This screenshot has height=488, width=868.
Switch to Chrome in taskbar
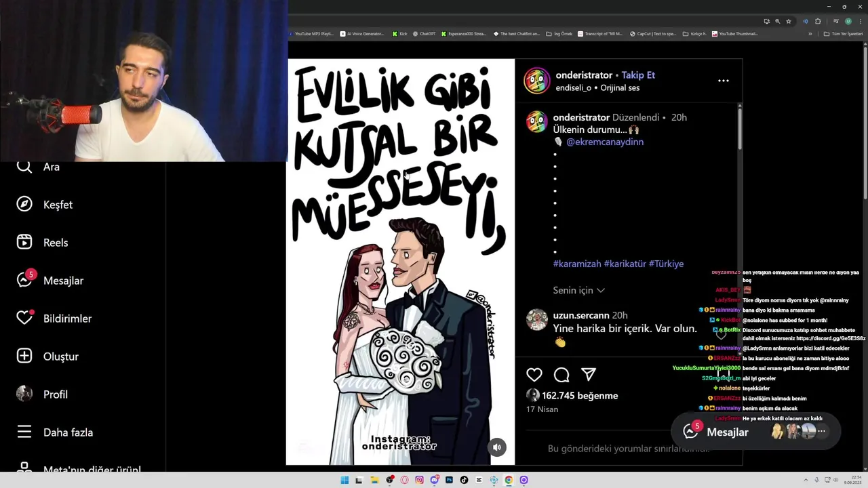click(509, 480)
